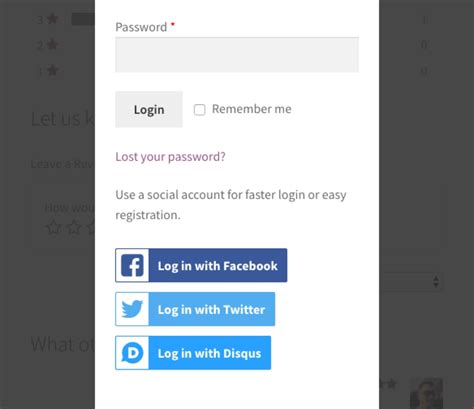474x409 pixels.
Task: Click the Twitter bird icon
Action: (x=132, y=309)
